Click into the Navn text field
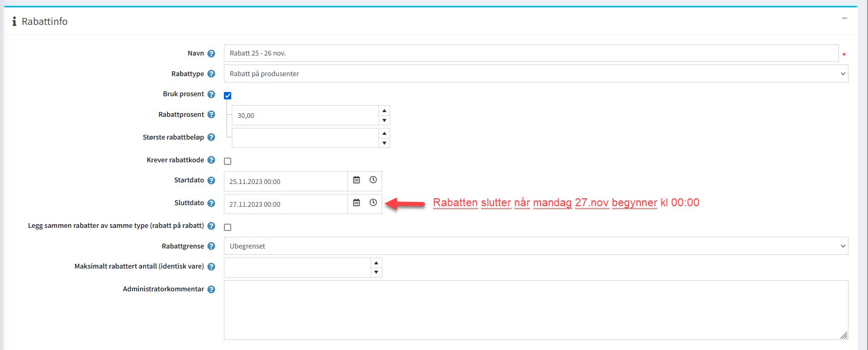Viewport: 868px width, 350px height. 531,53
